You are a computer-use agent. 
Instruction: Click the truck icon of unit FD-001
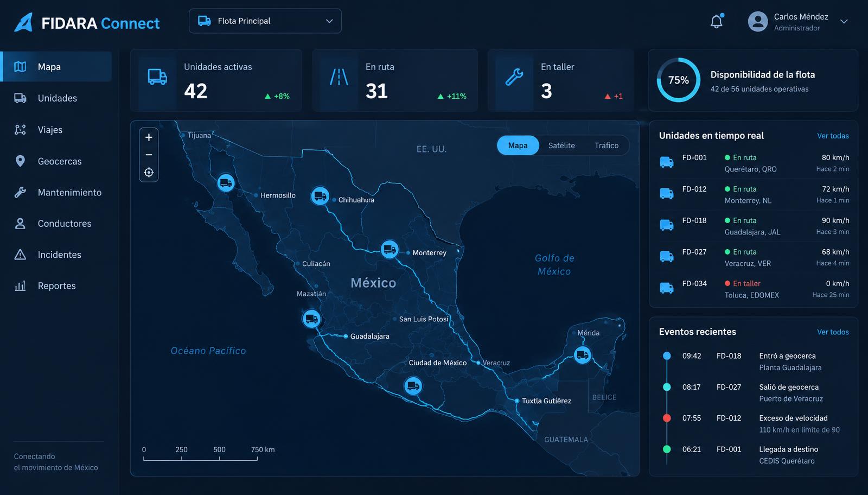tap(667, 162)
